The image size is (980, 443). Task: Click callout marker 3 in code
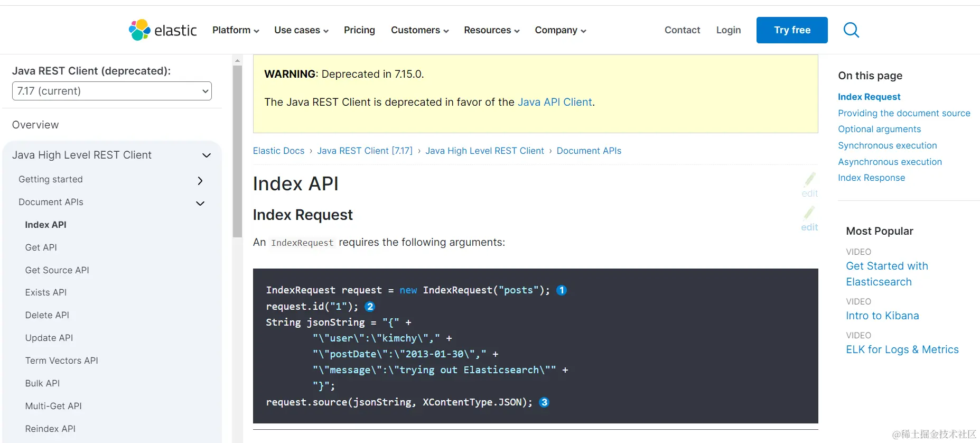pos(544,402)
